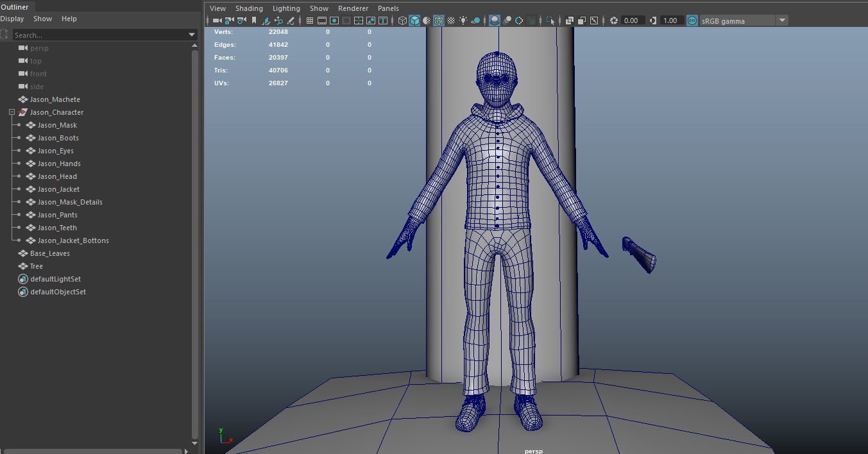Viewport: 868px width, 454px height.
Task: Toggle the Gate Mask icon
Action: 346,21
